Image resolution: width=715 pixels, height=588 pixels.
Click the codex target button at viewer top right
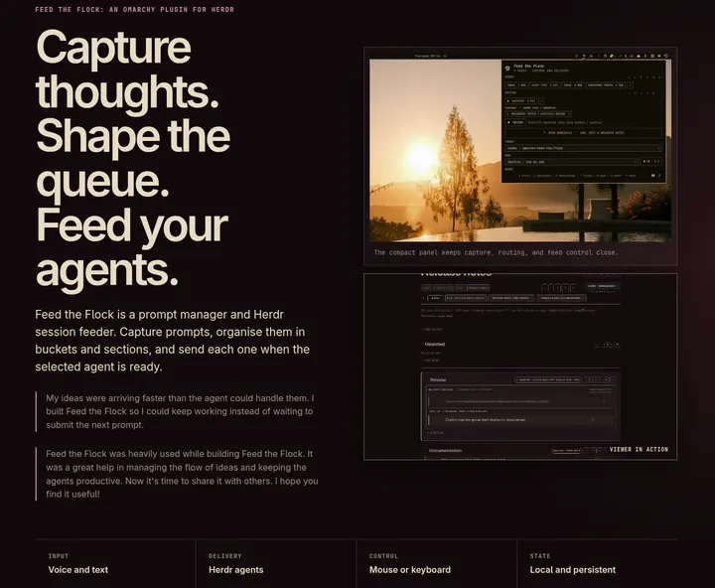click(602, 286)
